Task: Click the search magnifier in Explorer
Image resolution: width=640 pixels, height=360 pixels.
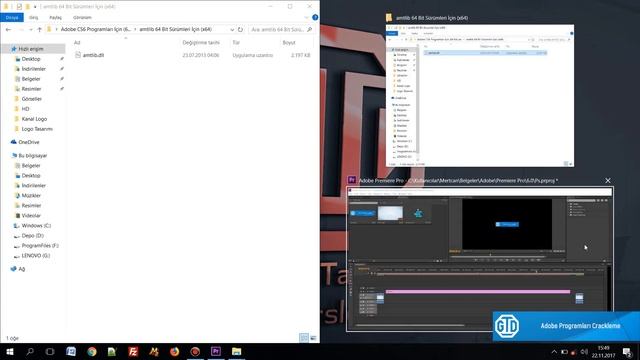Action: [309, 29]
